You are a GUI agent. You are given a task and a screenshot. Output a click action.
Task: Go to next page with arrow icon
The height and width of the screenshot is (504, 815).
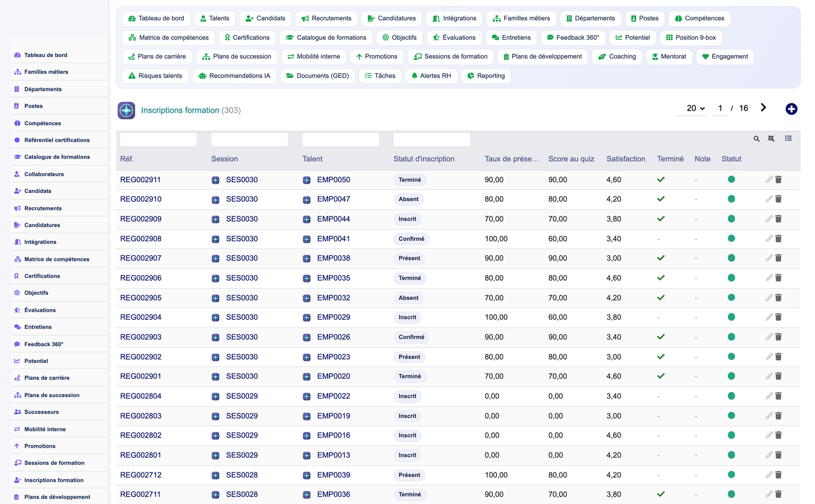763,108
